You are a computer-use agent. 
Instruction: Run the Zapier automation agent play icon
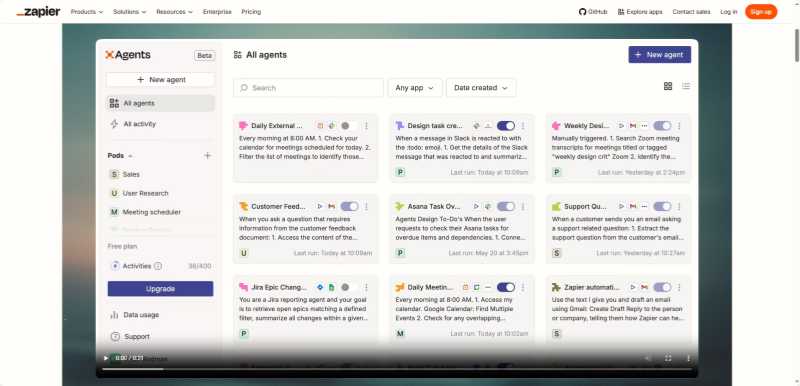click(x=633, y=288)
